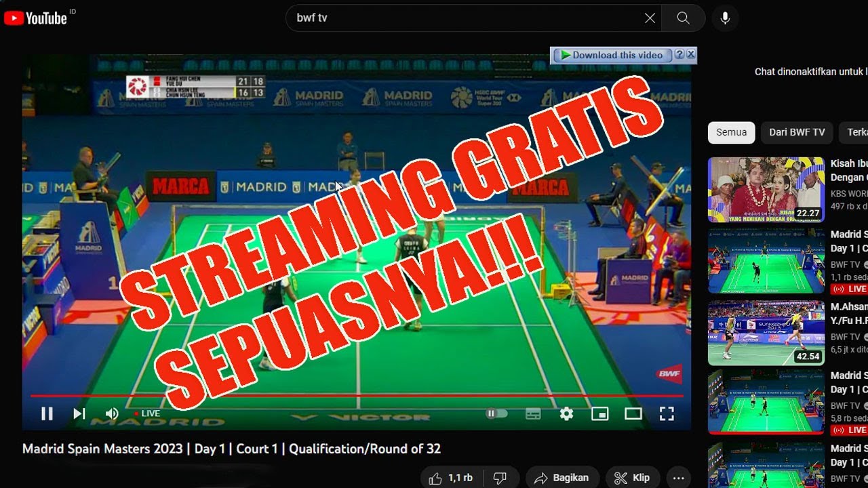Skip to the next video
Image resolution: width=868 pixels, height=488 pixels.
click(79, 413)
